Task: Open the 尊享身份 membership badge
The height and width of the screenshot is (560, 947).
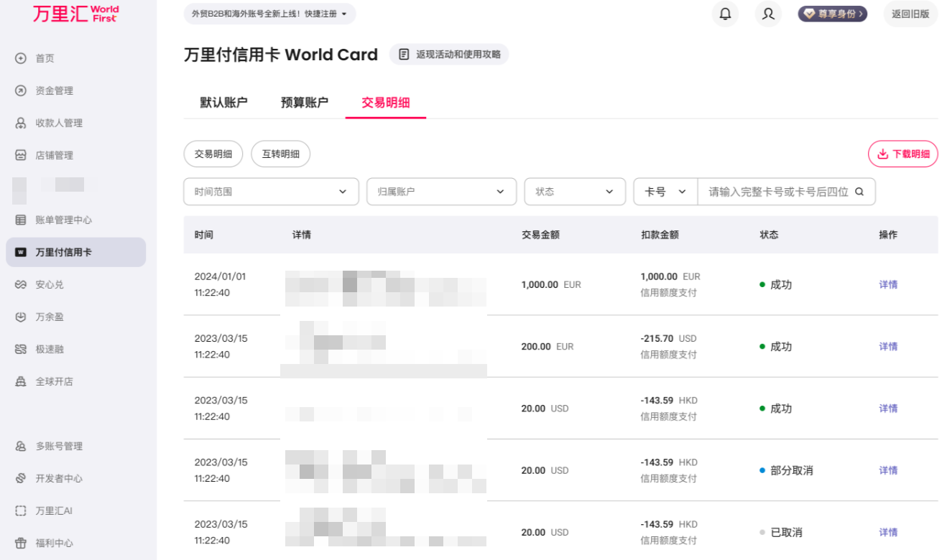Action: point(832,13)
